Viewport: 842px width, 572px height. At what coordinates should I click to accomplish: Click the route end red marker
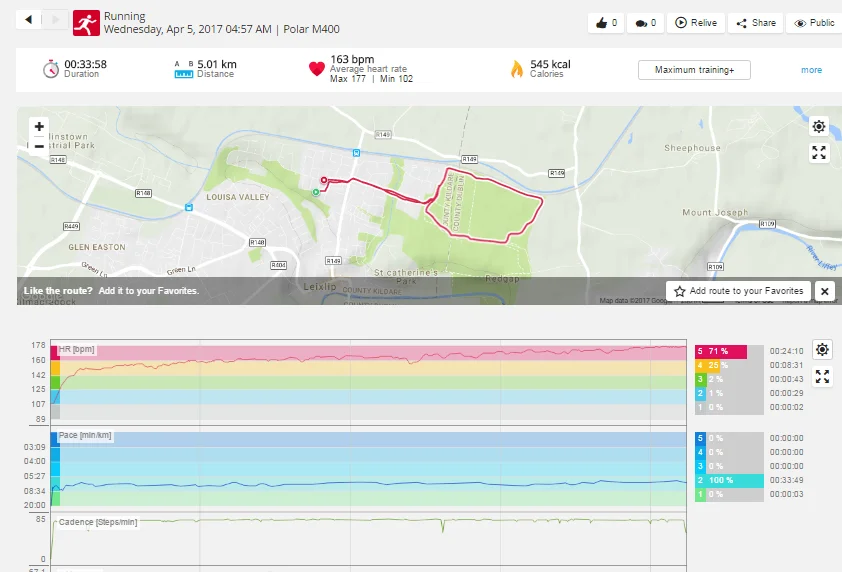[x=324, y=180]
